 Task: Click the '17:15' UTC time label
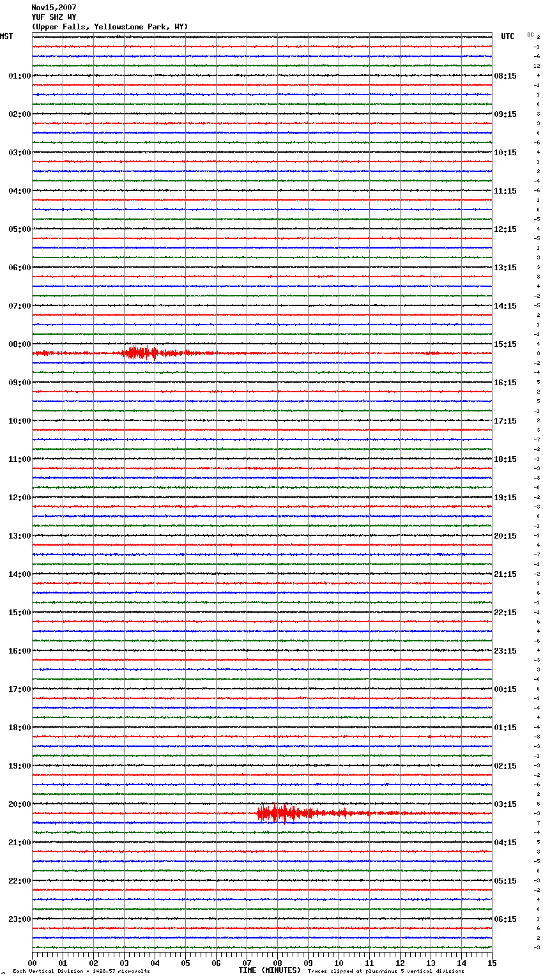[x=505, y=421]
